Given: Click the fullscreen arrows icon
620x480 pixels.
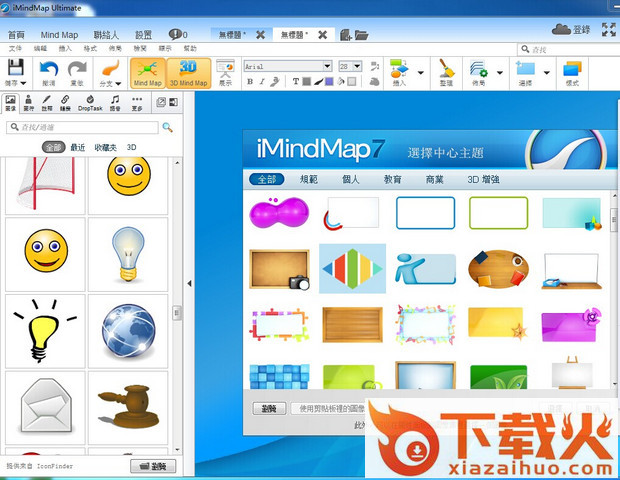Looking at the screenshot, I should click(609, 30).
